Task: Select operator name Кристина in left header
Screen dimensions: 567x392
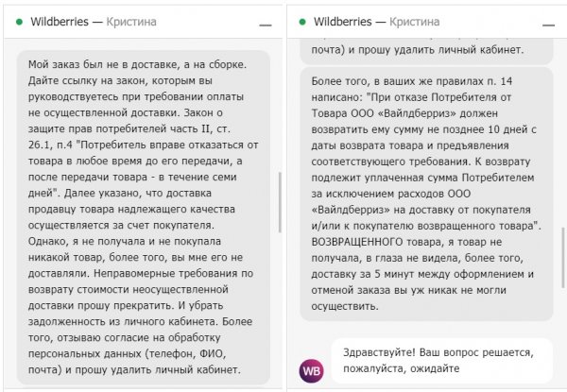Action: click(x=131, y=22)
